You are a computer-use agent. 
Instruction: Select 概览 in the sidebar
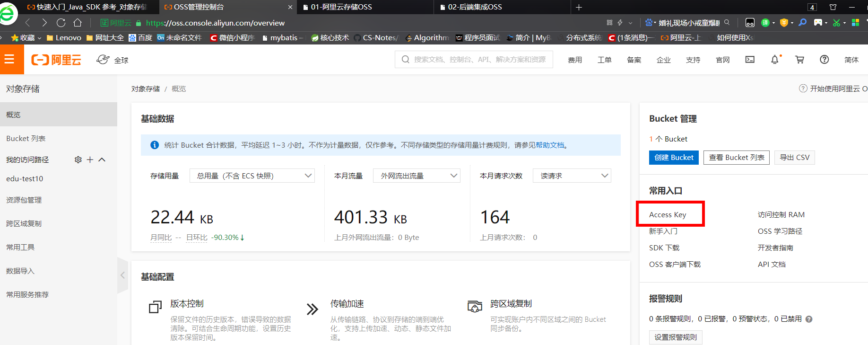59,115
